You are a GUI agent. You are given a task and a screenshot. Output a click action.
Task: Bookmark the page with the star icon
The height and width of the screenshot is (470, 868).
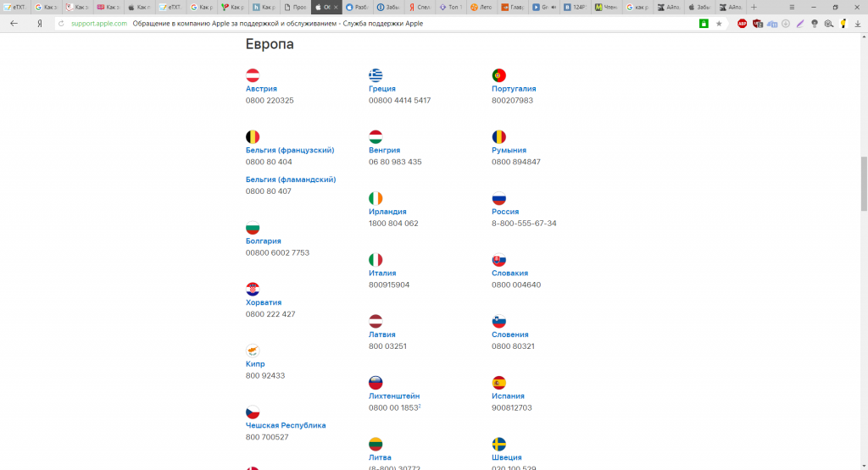click(719, 24)
